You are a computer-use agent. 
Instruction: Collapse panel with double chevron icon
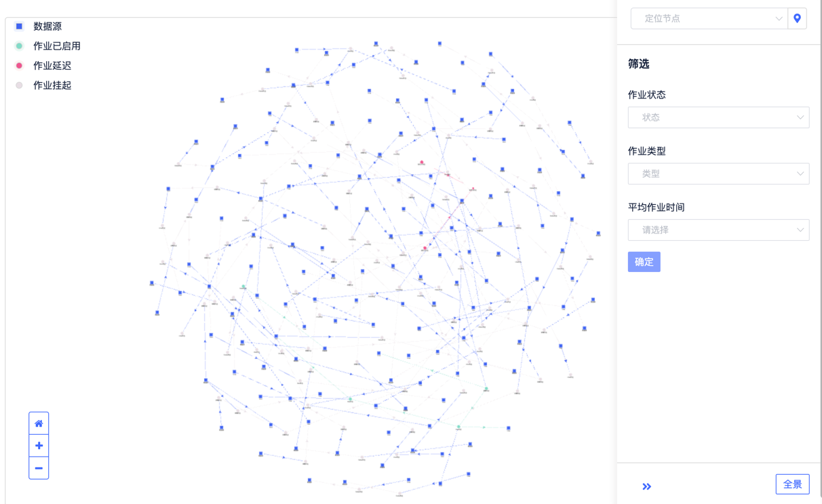(x=646, y=486)
